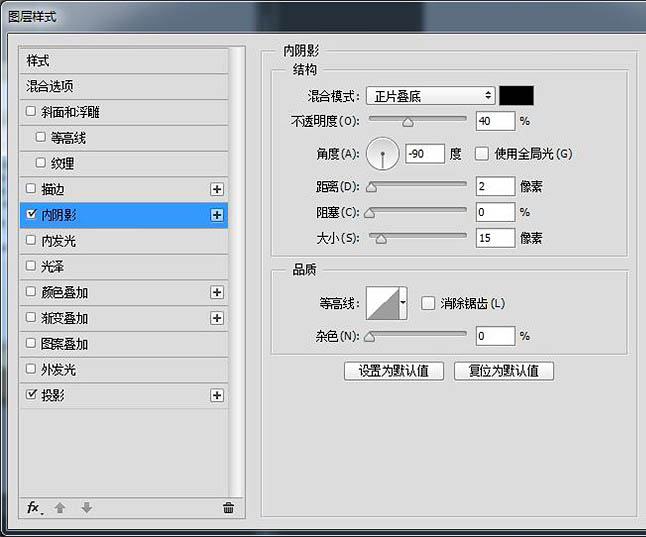Image resolution: width=646 pixels, height=537 pixels.
Task: Click plus icon next to 投影
Action: (216, 396)
